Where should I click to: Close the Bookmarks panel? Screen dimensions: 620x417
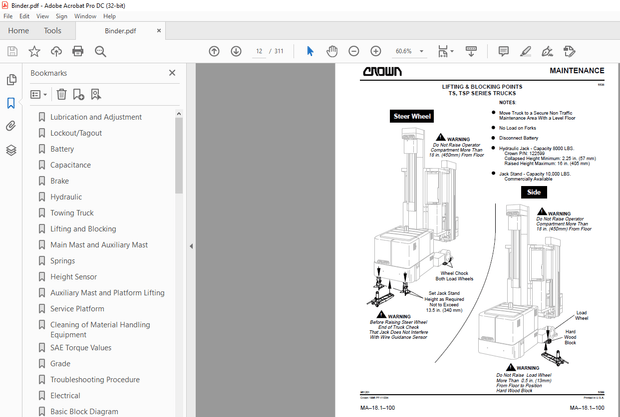(172, 73)
